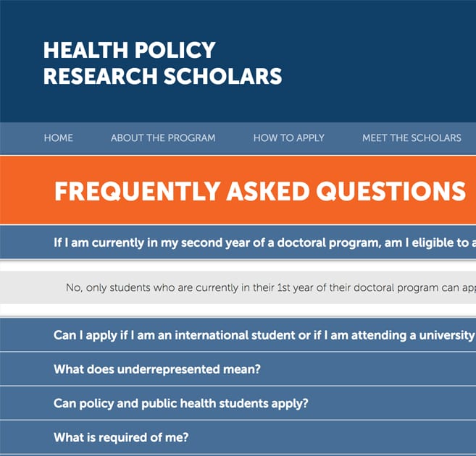Expand the international student eligibility question
Screen dimensions: 476x456
tap(238, 335)
